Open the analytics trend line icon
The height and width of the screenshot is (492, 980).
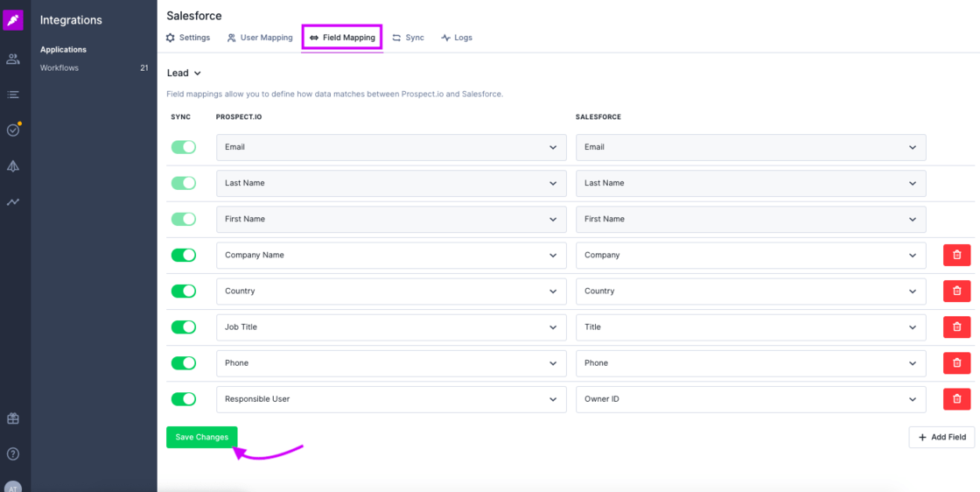click(x=13, y=202)
